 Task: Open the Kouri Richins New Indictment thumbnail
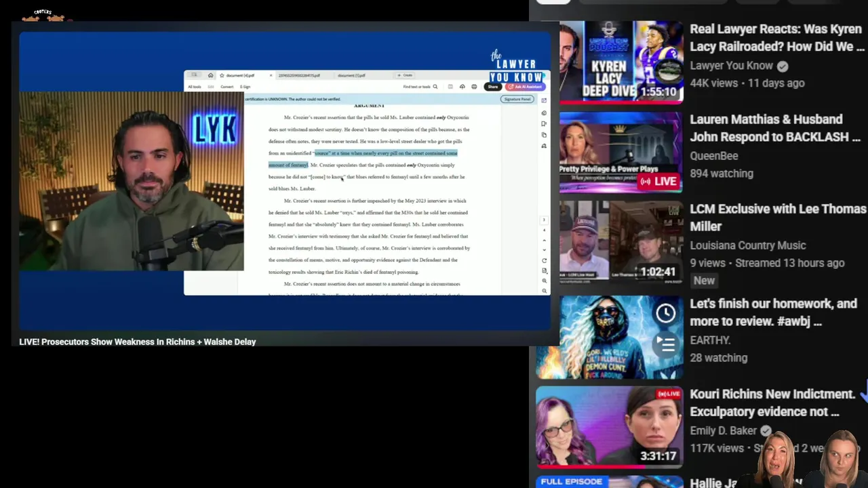610,428
